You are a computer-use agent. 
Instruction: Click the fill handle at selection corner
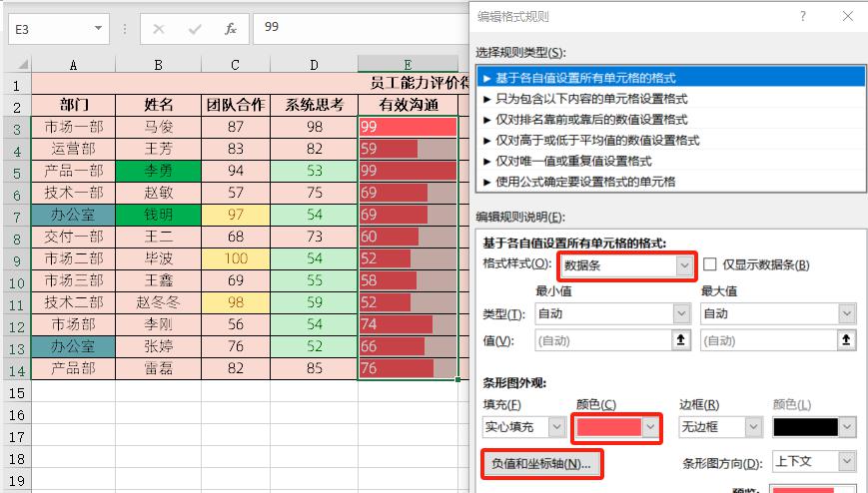coord(458,379)
